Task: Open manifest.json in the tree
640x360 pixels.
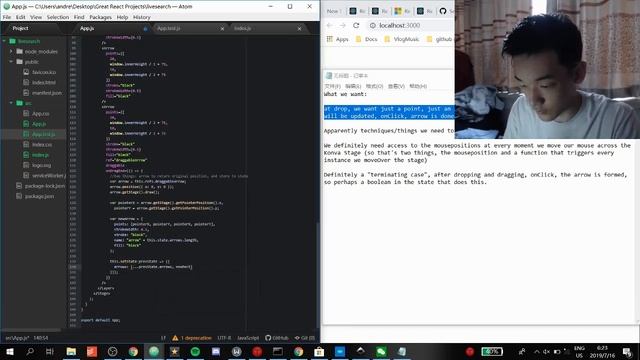Action: 47,93
